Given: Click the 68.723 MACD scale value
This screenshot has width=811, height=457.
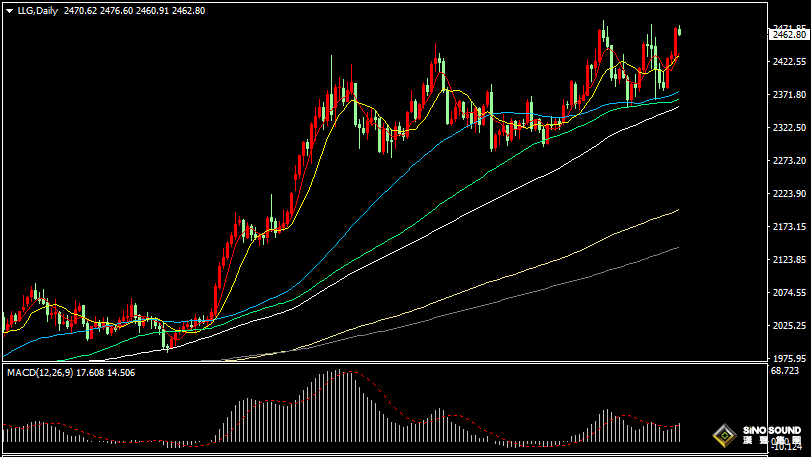Looking at the screenshot, I should [x=785, y=371].
